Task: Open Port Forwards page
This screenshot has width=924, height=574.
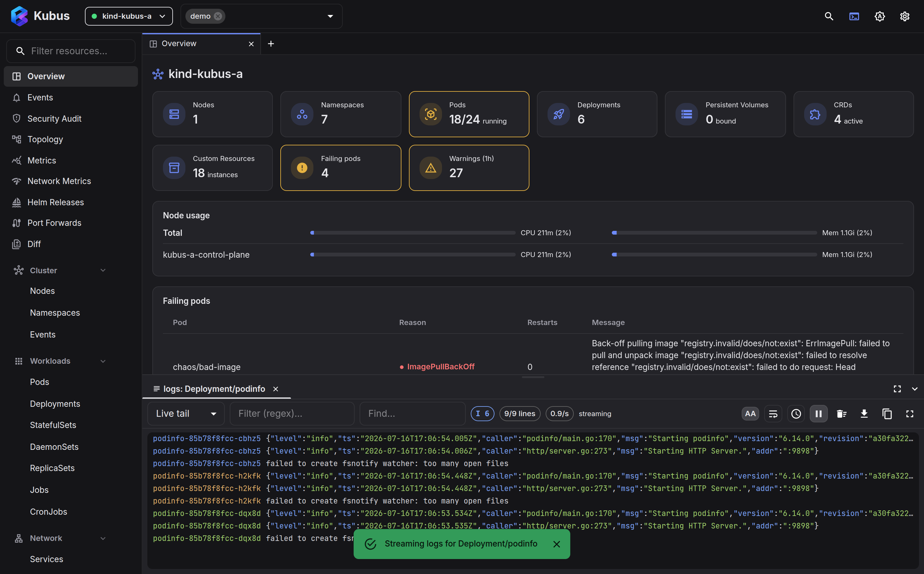Action: [71, 223]
